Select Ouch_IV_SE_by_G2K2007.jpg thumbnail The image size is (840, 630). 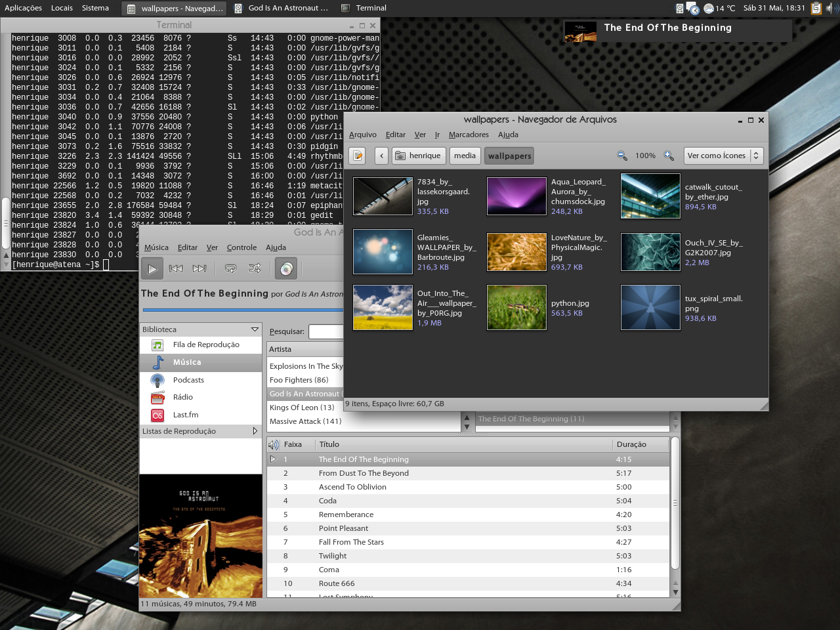[x=650, y=252]
